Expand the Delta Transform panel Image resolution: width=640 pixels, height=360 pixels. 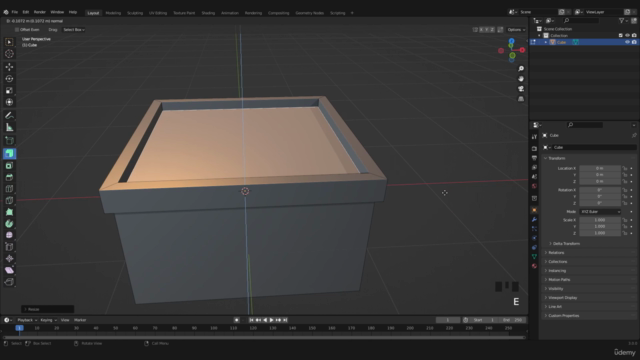[566, 243]
